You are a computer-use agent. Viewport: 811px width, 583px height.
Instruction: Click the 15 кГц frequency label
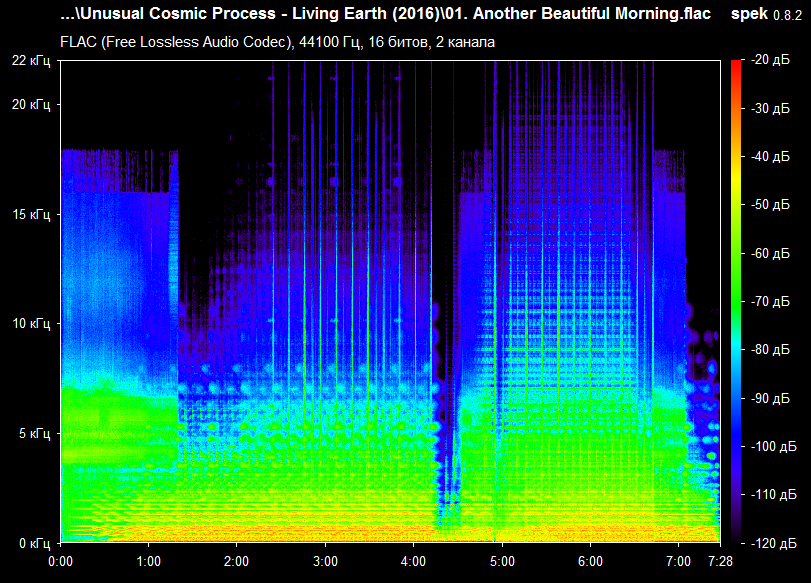pyautogui.click(x=31, y=214)
